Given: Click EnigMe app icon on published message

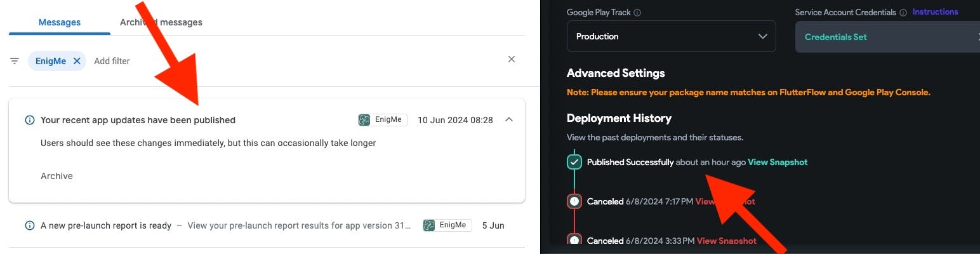Looking at the screenshot, I should pos(364,120).
